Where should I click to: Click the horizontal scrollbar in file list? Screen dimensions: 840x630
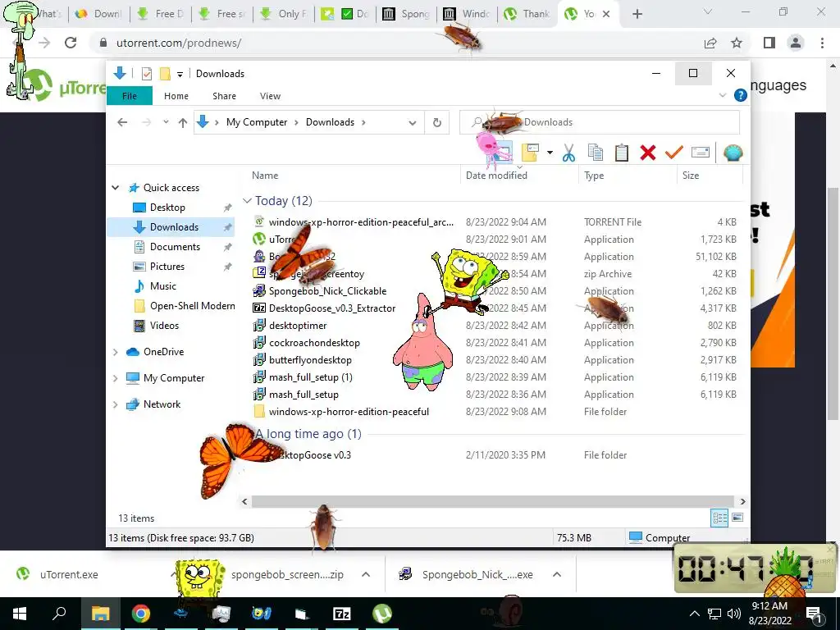493,501
